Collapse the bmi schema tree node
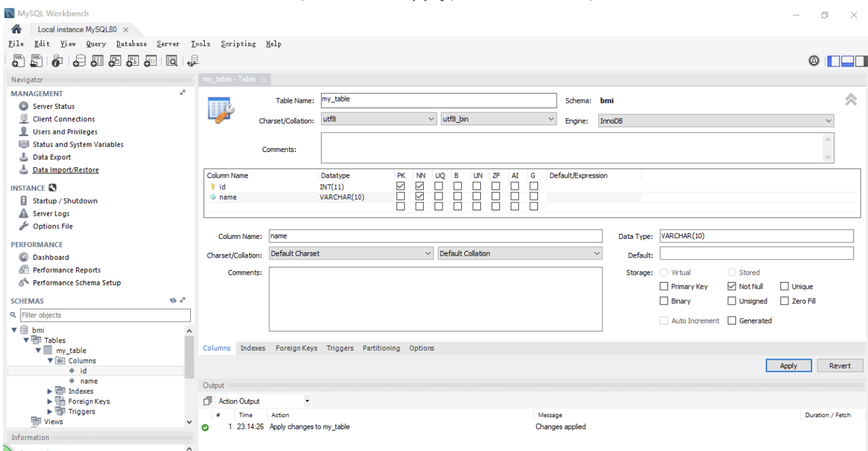This screenshot has width=868, height=451. (14, 330)
